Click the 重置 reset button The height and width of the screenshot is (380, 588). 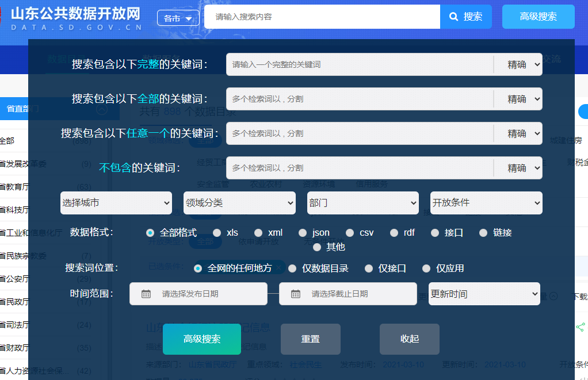pyautogui.click(x=310, y=339)
